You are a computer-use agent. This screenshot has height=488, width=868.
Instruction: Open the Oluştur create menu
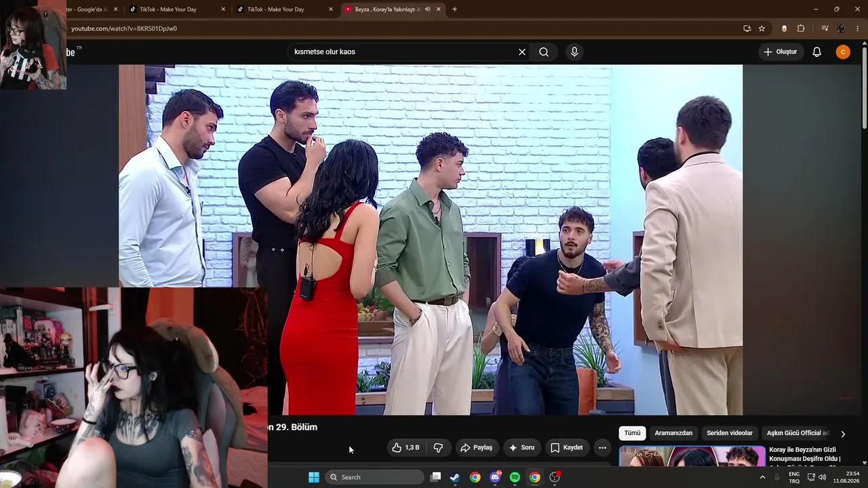[x=781, y=52]
